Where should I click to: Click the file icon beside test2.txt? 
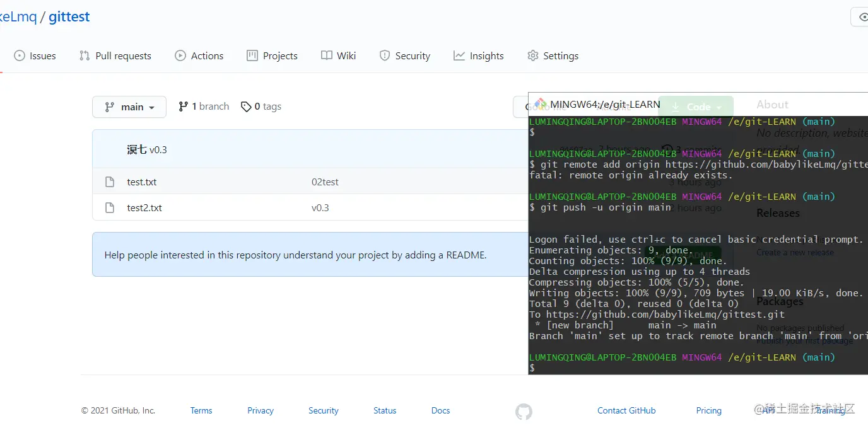tap(110, 208)
